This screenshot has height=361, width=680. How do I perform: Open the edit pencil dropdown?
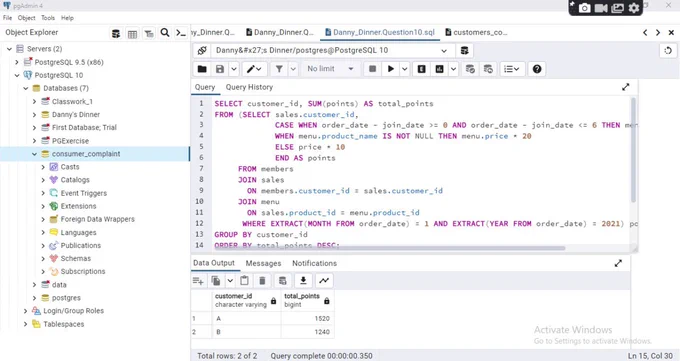(254, 69)
